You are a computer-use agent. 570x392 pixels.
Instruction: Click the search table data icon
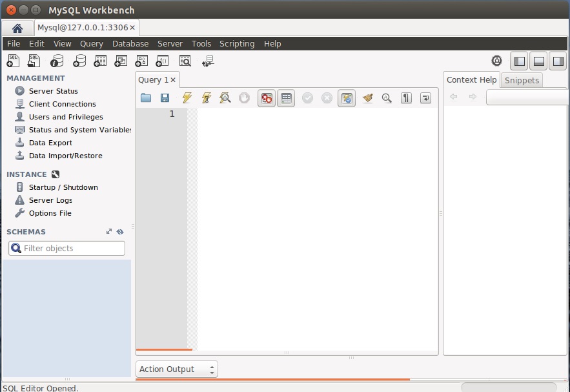tap(185, 61)
